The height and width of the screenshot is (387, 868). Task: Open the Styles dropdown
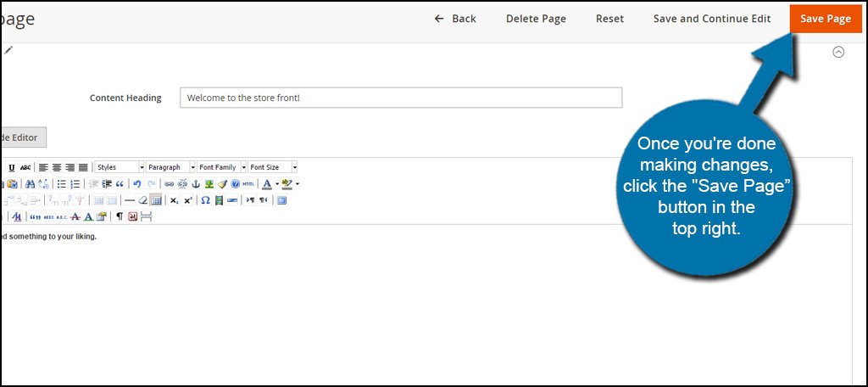pos(120,167)
